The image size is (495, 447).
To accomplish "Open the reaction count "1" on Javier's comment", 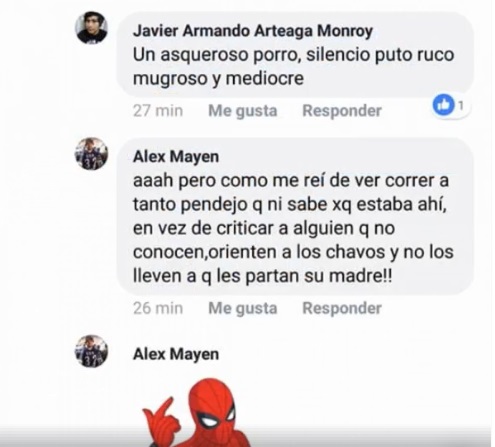I will [x=461, y=106].
